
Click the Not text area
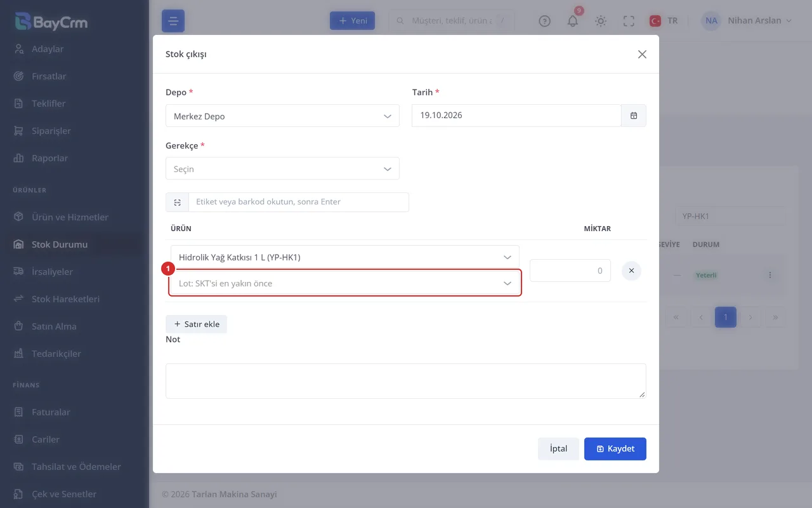point(406,381)
